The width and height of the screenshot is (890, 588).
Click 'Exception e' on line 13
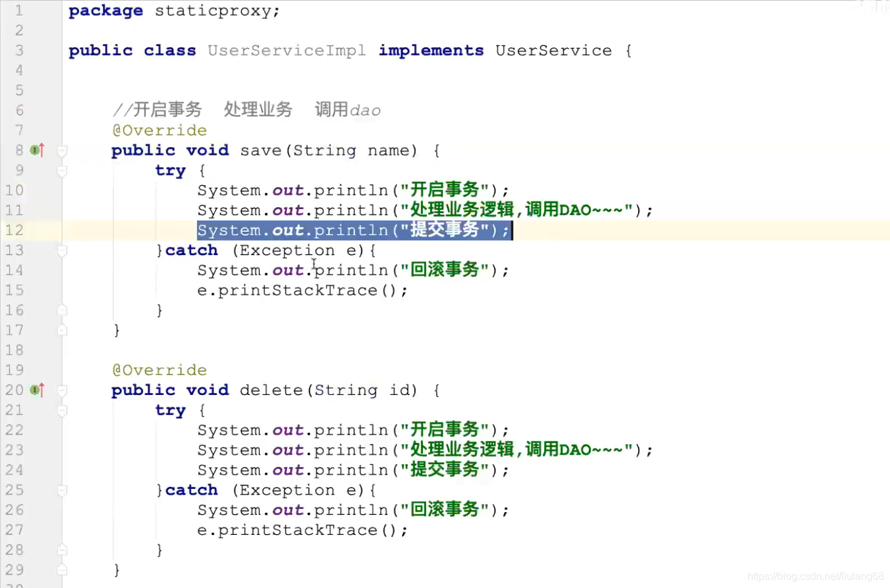pos(297,251)
